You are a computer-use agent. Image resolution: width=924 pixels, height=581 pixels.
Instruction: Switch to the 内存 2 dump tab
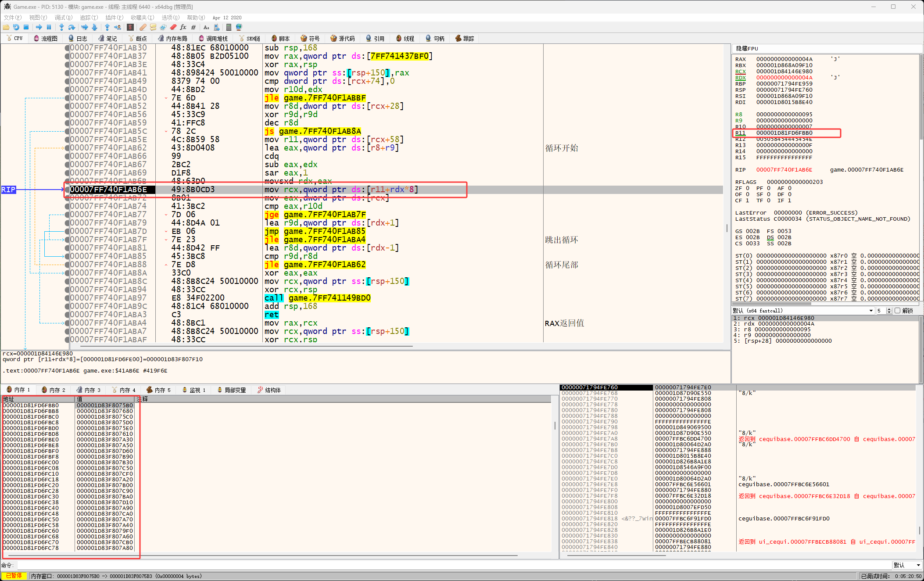[54, 390]
